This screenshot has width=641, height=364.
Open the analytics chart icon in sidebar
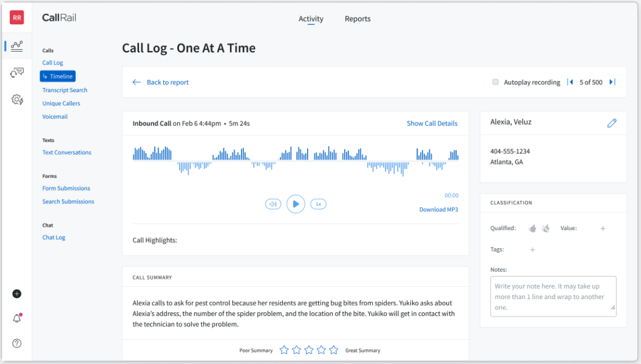pos(17,46)
